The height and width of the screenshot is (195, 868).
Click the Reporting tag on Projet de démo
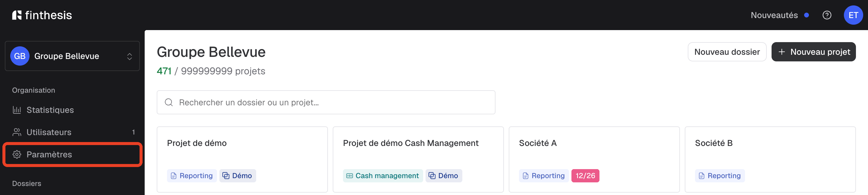(192, 175)
